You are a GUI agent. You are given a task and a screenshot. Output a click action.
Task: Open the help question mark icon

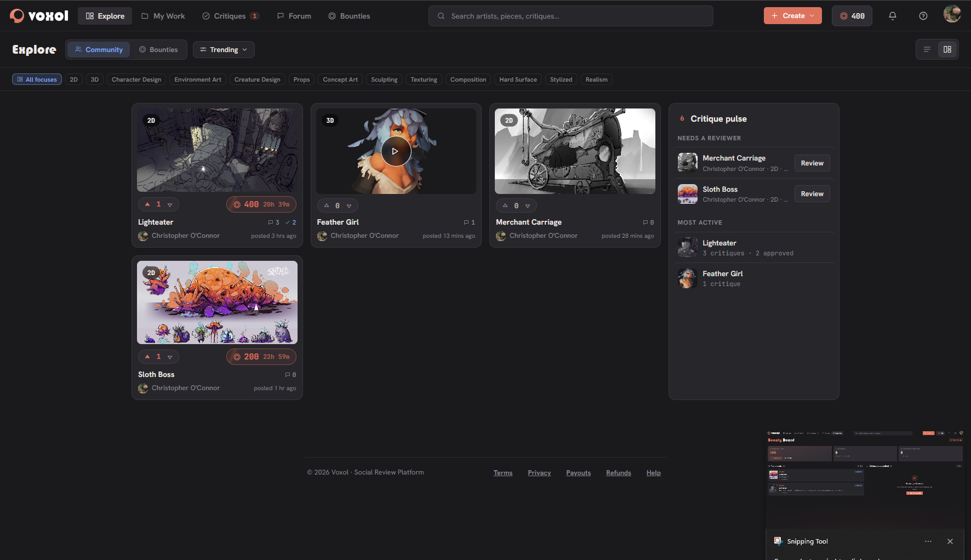click(923, 16)
